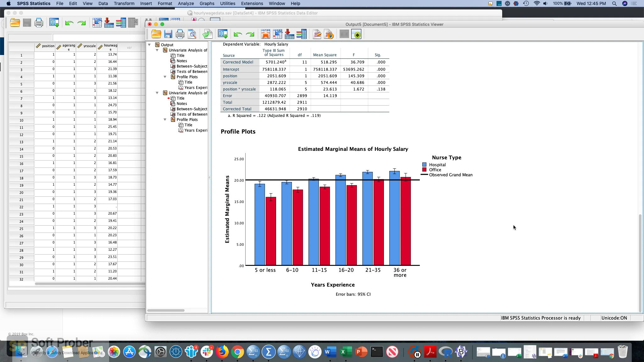Image resolution: width=644 pixels, height=362 pixels.
Task: Click the SPSS Statistics dock icon in taskbar
Action: [x=269, y=351]
